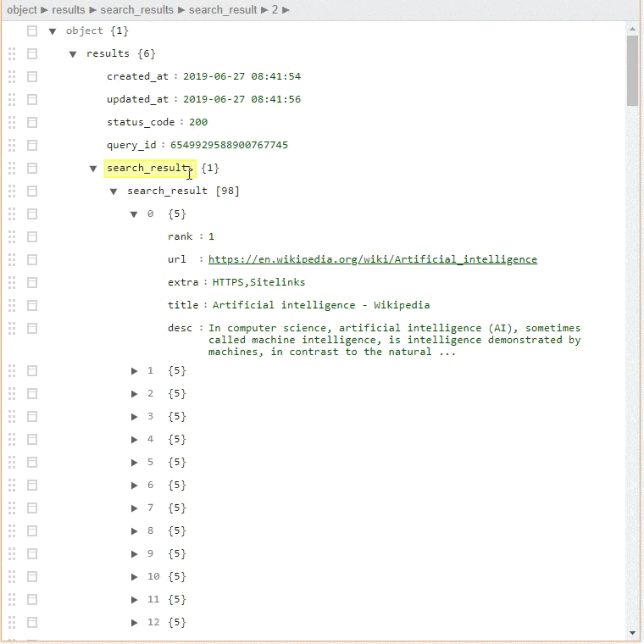Image resolution: width=644 pixels, height=644 pixels.
Task: Expand array item 12
Action: click(134, 622)
